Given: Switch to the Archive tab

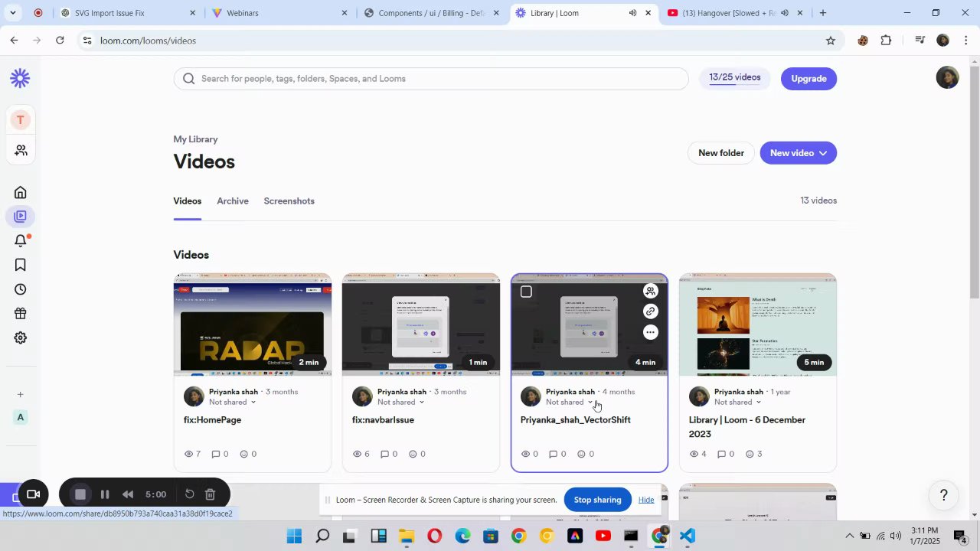Looking at the screenshot, I should coord(233,201).
